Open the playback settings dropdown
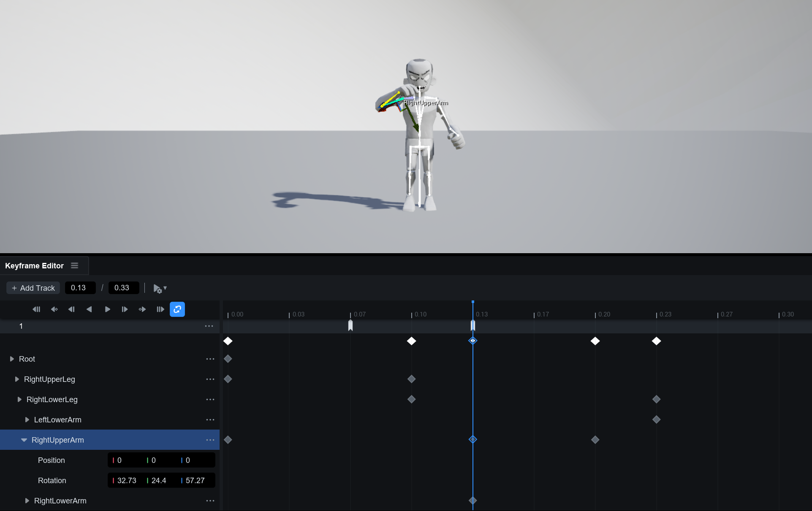 pyautogui.click(x=160, y=288)
